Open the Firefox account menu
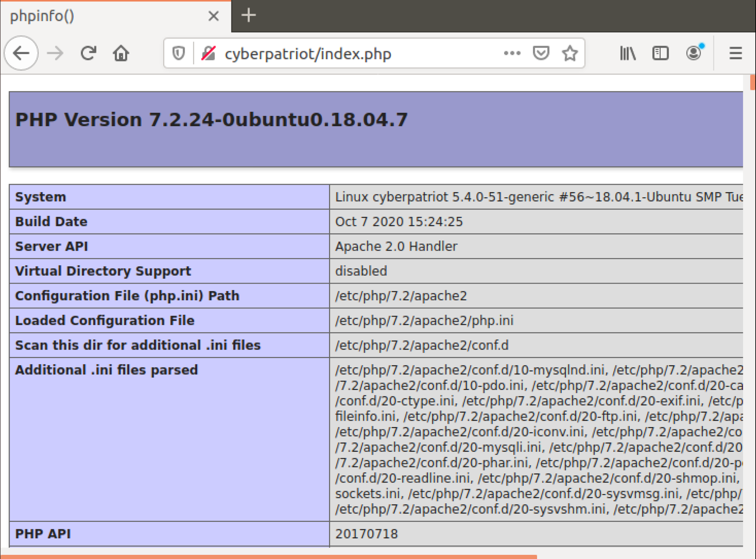Viewport: 756px width, 559px height. 693,53
